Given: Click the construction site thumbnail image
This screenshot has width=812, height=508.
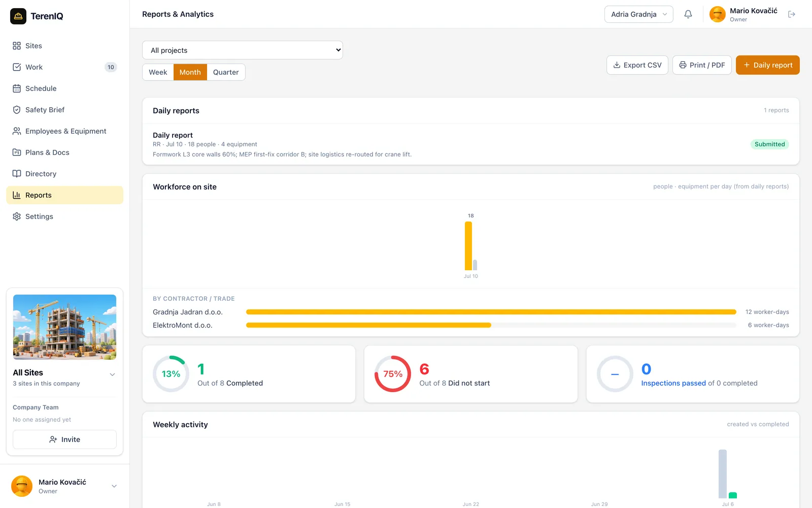Looking at the screenshot, I should pyautogui.click(x=64, y=327).
